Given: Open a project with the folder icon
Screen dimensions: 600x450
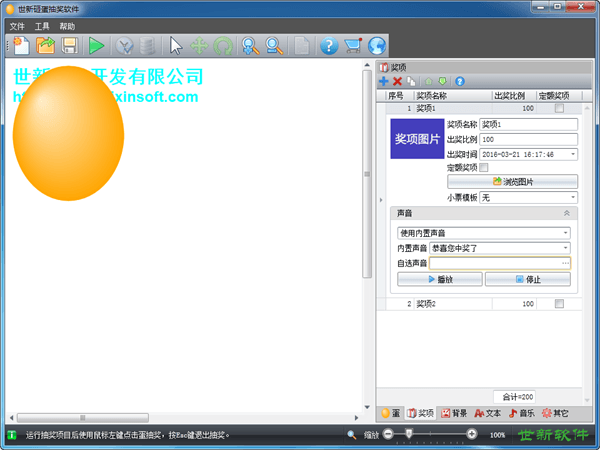Looking at the screenshot, I should coord(46,45).
